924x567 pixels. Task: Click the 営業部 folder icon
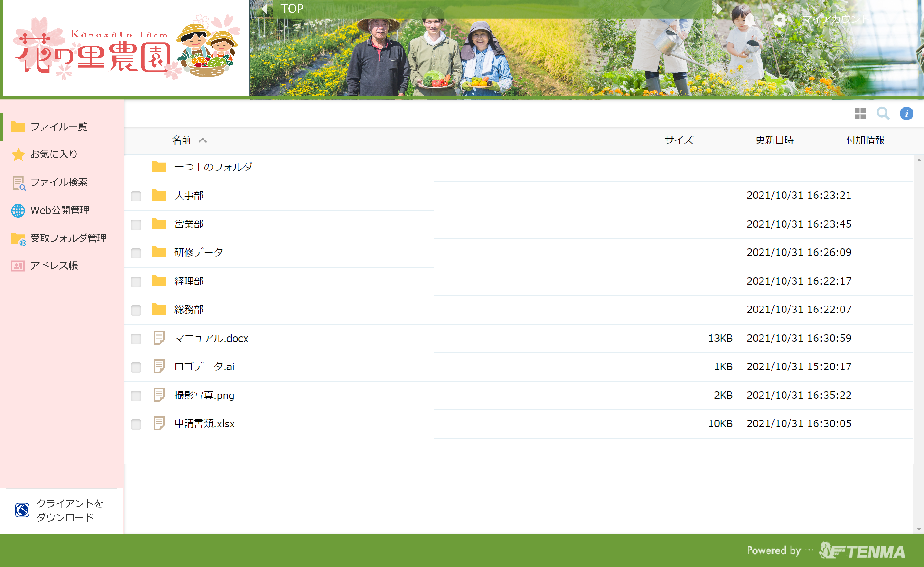(x=159, y=224)
